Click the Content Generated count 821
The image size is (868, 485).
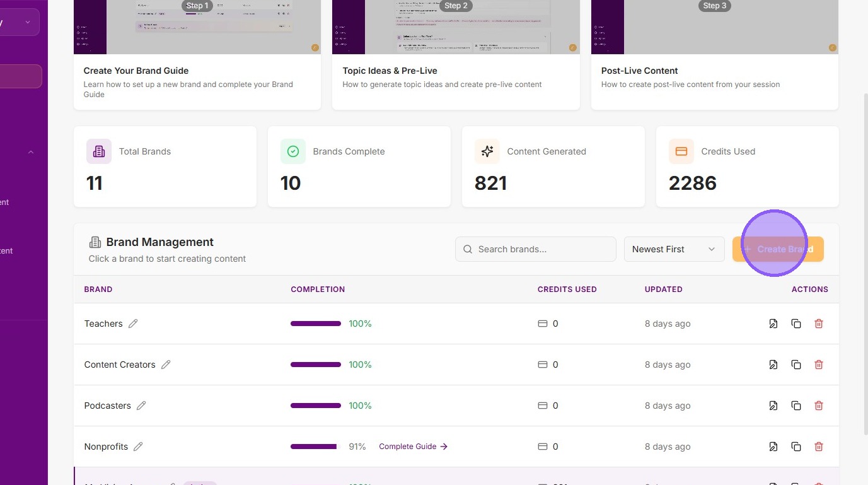(x=490, y=183)
